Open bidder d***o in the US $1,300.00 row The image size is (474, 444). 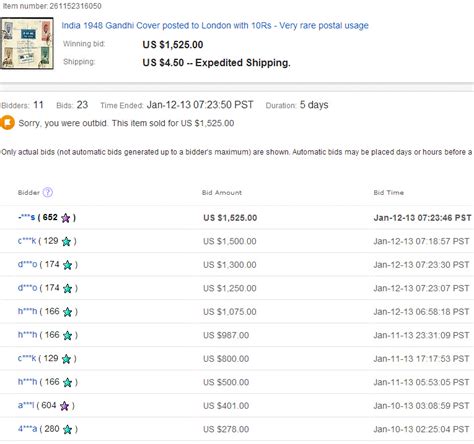[27, 265]
